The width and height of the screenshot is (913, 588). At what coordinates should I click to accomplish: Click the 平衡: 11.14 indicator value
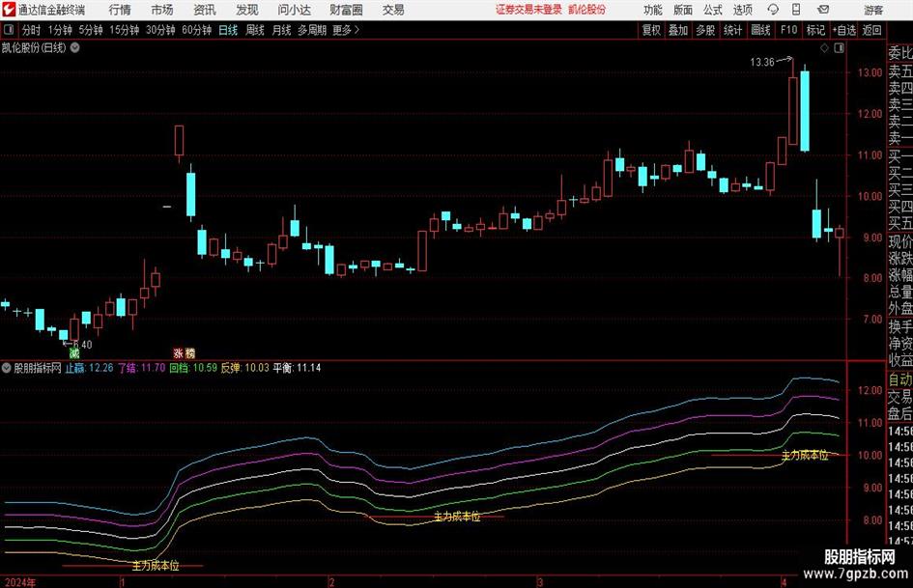point(297,368)
